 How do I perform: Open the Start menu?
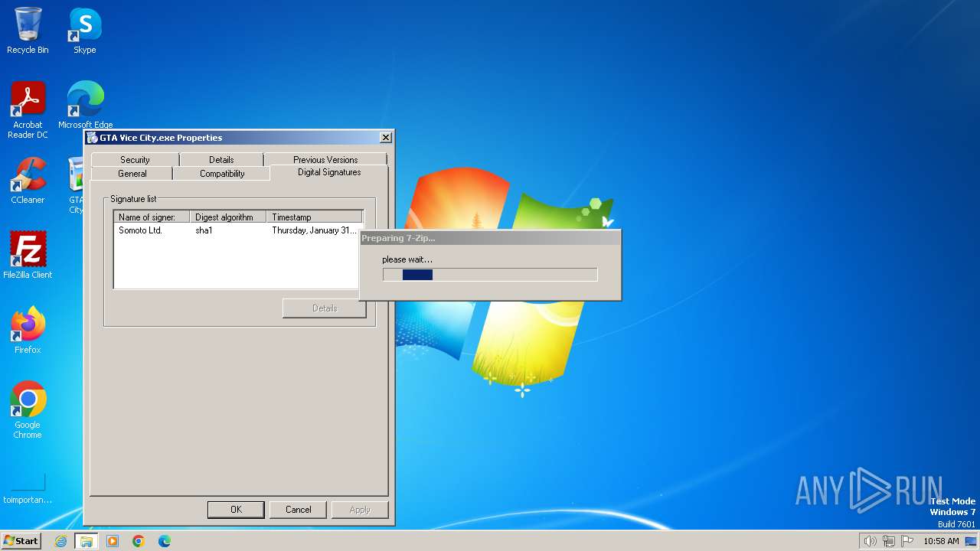(x=21, y=540)
